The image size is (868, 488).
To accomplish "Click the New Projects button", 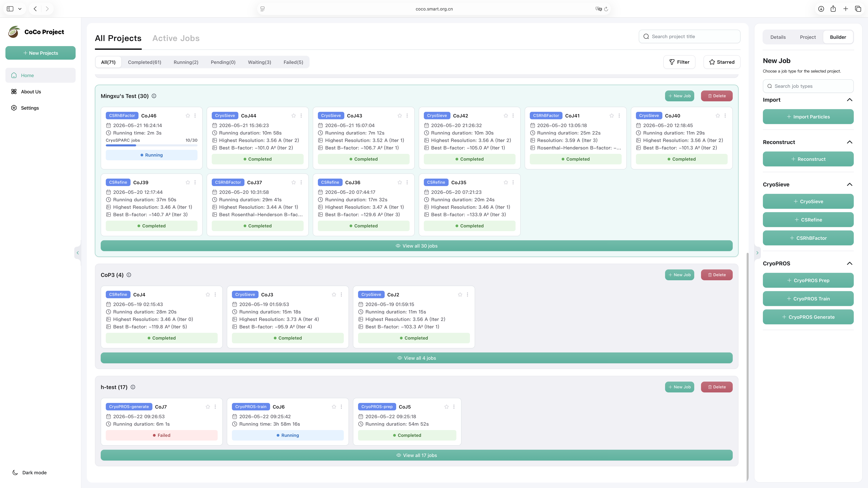I will 41,53.
